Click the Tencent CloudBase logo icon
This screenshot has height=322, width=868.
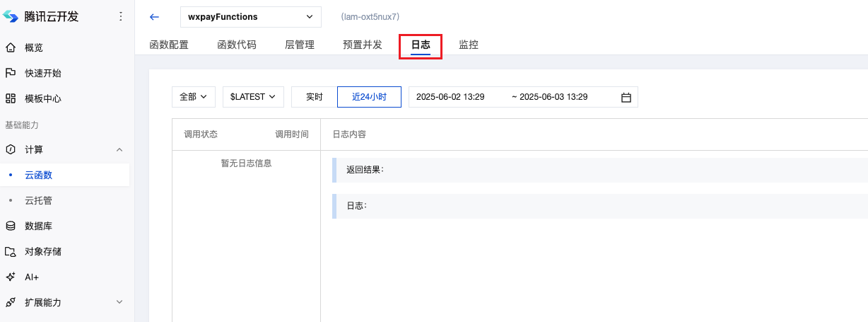[11, 16]
